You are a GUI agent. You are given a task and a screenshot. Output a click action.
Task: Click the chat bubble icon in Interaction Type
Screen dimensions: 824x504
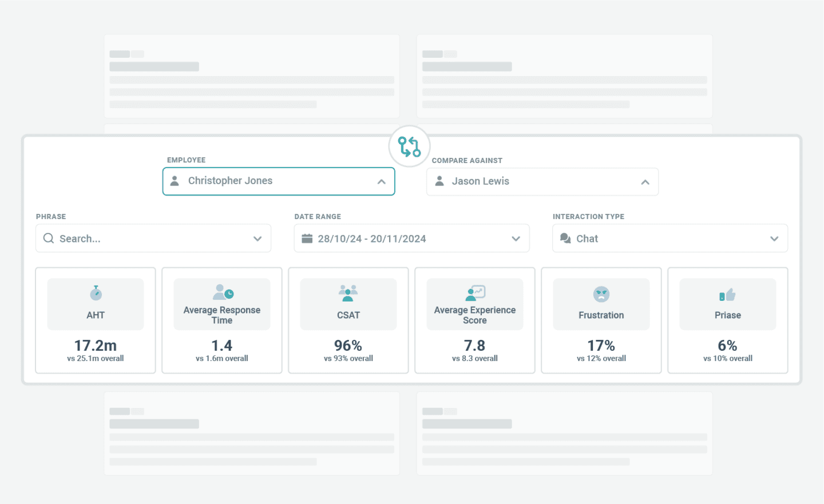click(x=565, y=238)
